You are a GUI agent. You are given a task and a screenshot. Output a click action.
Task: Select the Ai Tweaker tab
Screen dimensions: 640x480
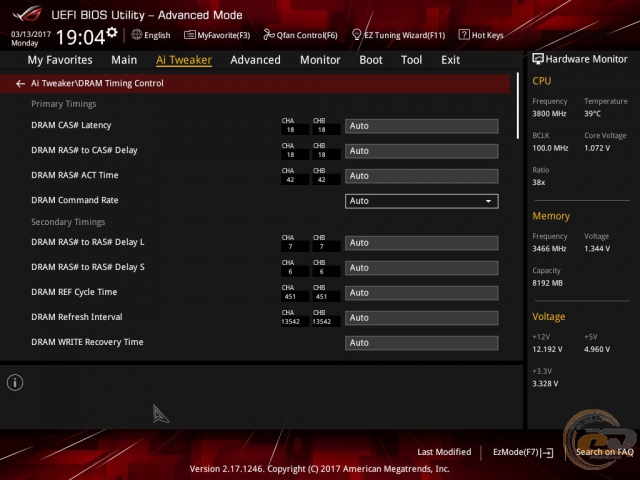tap(184, 60)
